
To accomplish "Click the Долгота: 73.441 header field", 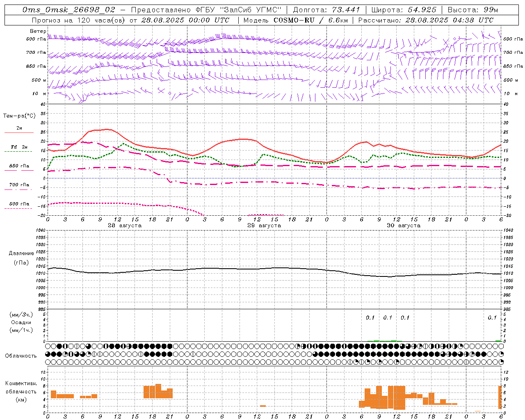I will 326,10.
